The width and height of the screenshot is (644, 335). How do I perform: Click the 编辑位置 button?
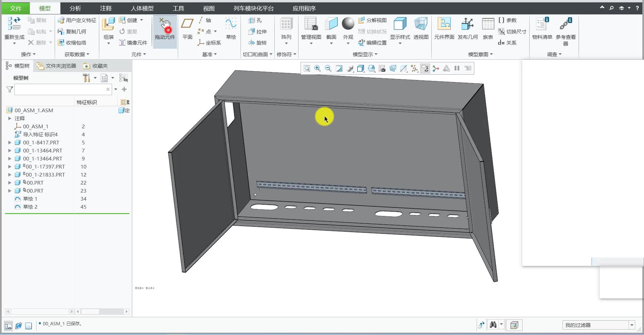point(372,43)
